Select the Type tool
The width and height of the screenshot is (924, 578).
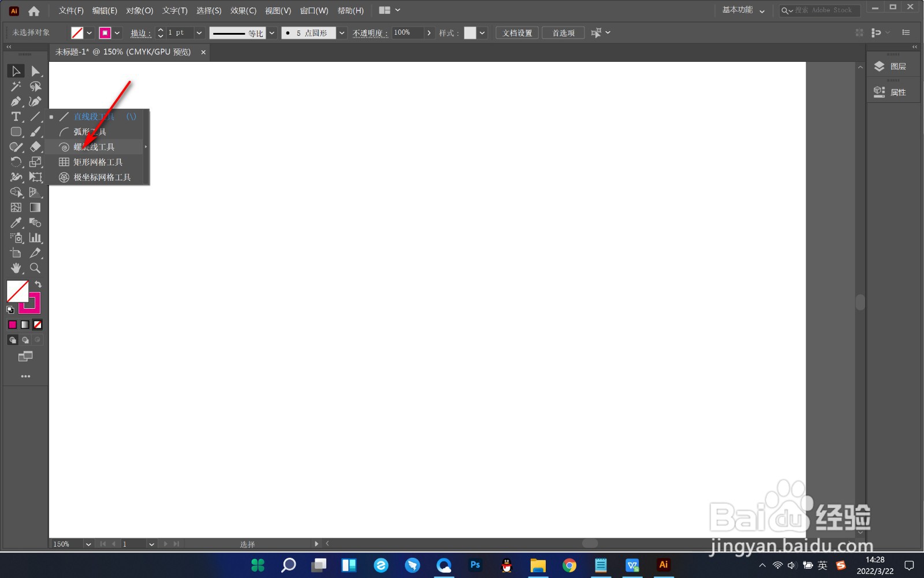(16, 117)
